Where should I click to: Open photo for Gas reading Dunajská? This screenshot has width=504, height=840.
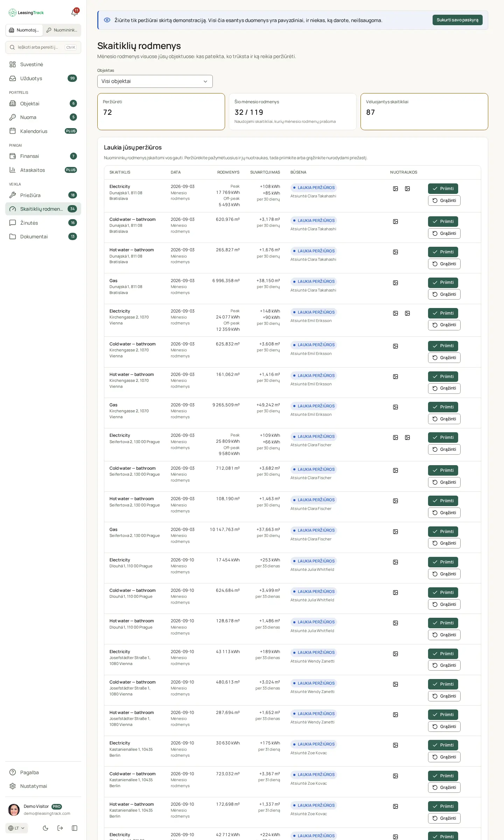click(x=395, y=283)
